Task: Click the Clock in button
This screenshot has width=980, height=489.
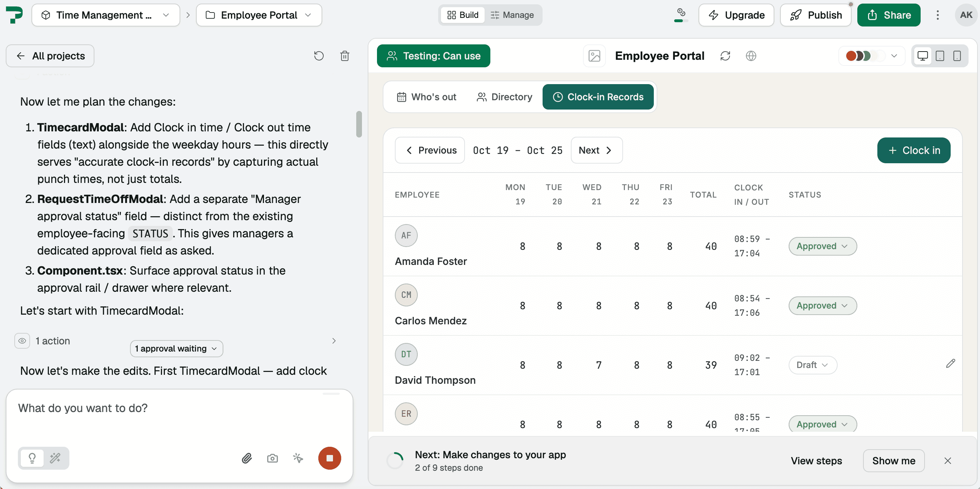Action: [913, 150]
